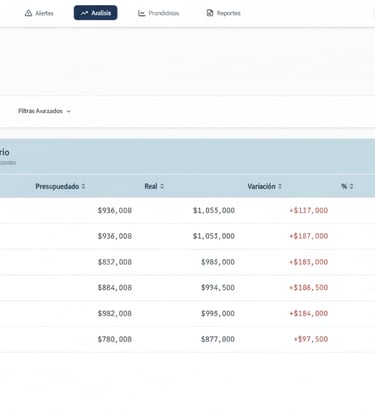This screenshot has width=375, height=412.
Task: Select the $1,055,000 real value cell
Action: 214,210
